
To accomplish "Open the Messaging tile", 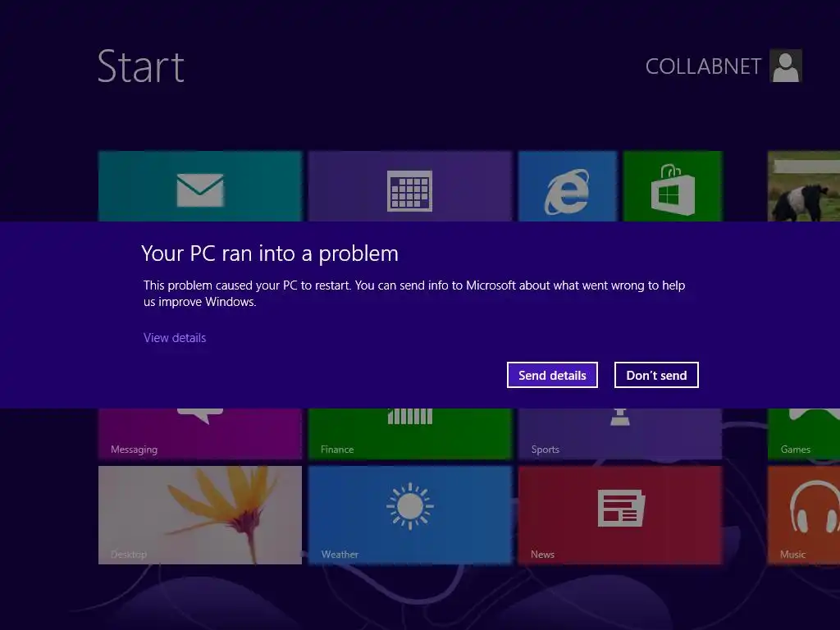I will point(200,433).
